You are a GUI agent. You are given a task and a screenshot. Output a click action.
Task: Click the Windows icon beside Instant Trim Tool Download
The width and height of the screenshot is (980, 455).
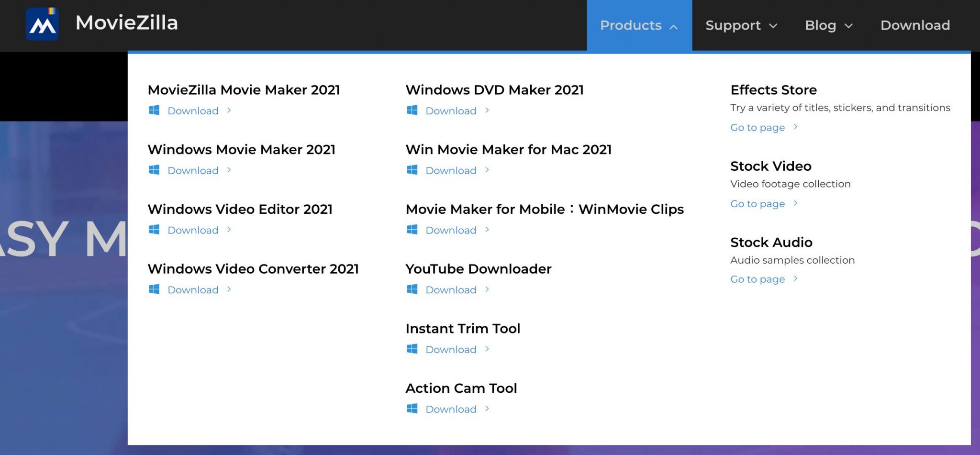coord(412,349)
